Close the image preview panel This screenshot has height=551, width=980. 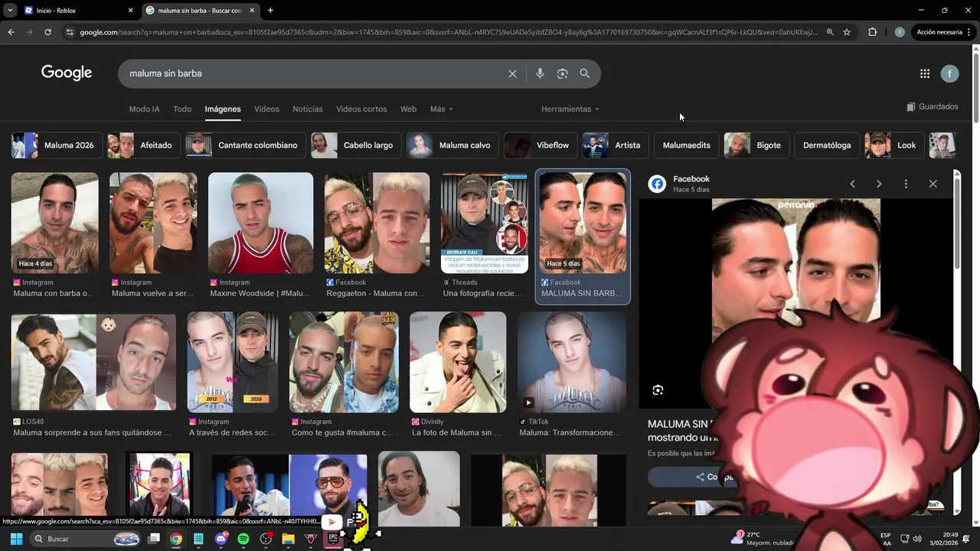click(933, 184)
